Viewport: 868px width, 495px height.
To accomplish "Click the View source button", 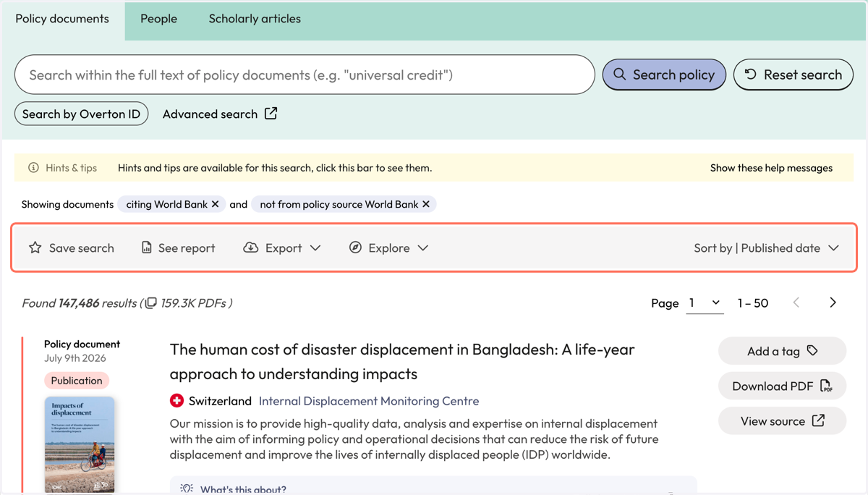I will click(x=782, y=420).
